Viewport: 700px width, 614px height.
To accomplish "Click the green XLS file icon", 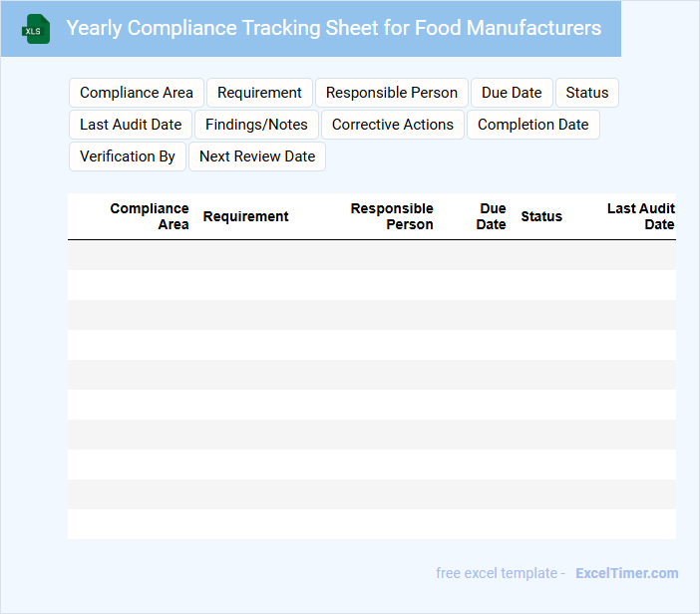I will tap(37, 29).
